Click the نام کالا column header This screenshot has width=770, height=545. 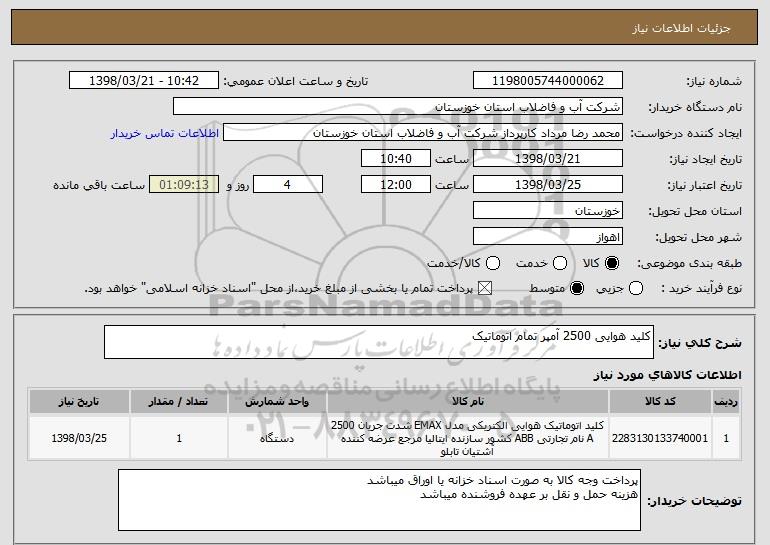point(468,402)
